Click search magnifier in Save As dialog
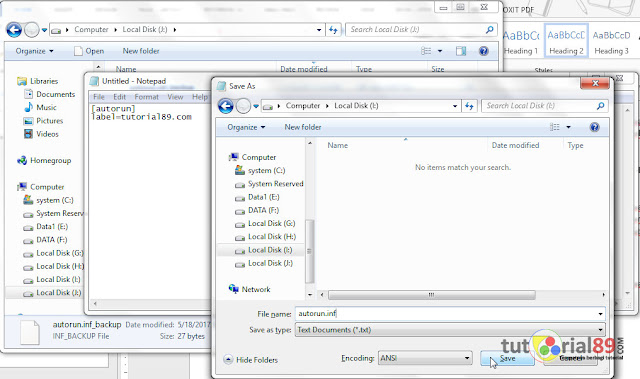This screenshot has width=640, height=379. [x=600, y=106]
